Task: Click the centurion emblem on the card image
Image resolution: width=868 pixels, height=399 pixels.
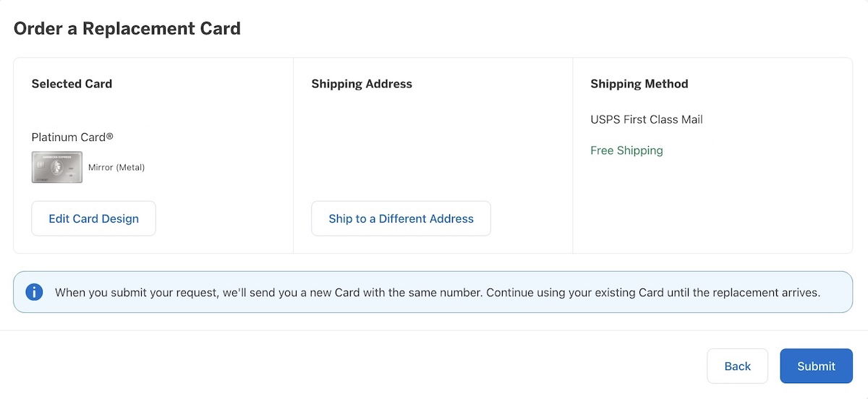Action: (x=57, y=168)
